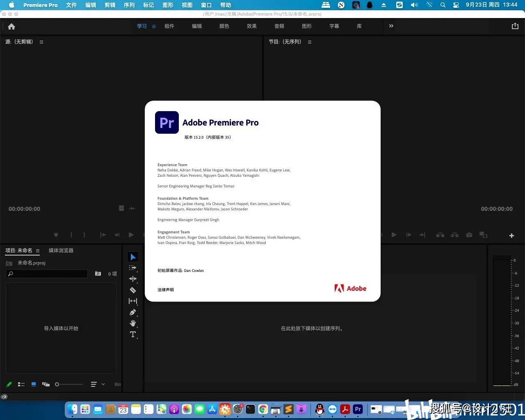
Task: Switch to the 编辑 workspace
Action: point(197,26)
